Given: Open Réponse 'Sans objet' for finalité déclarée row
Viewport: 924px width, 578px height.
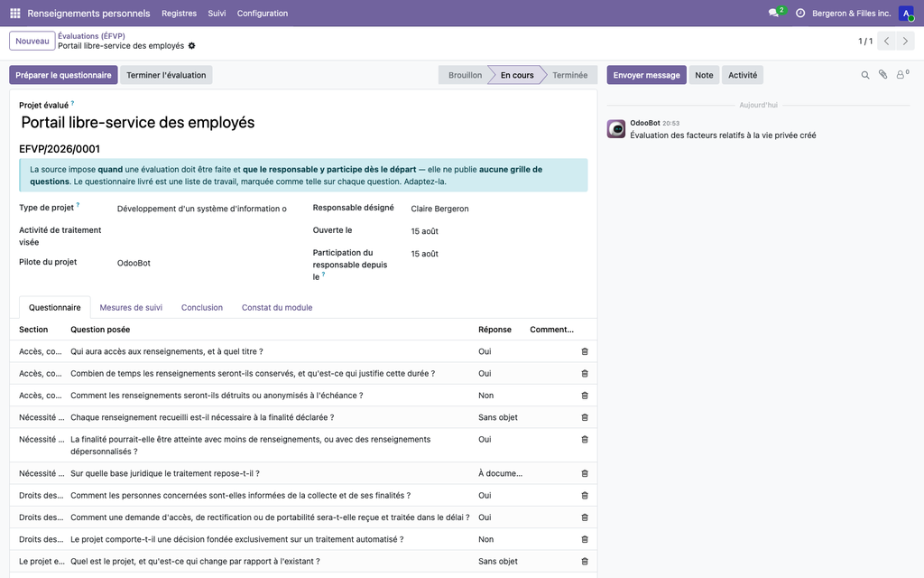Looking at the screenshot, I should click(x=498, y=417).
